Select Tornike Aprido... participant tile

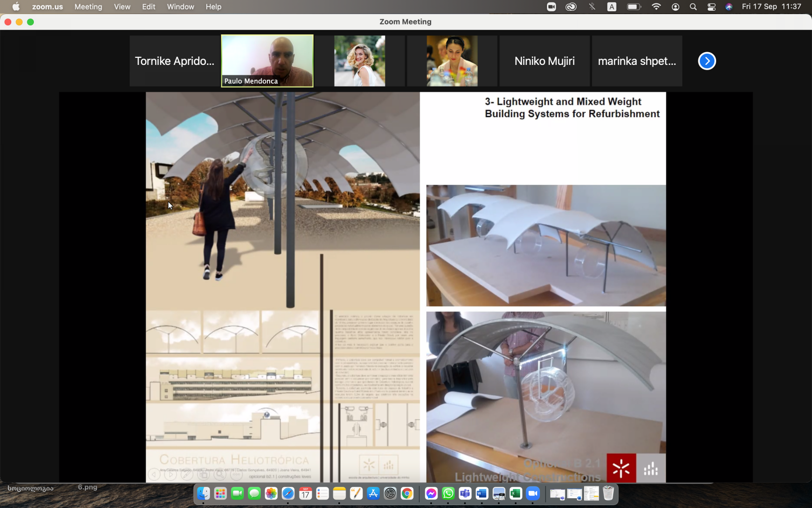(x=174, y=61)
